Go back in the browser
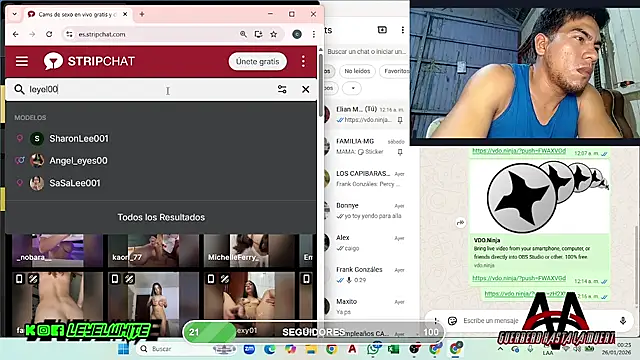 [x=16, y=34]
